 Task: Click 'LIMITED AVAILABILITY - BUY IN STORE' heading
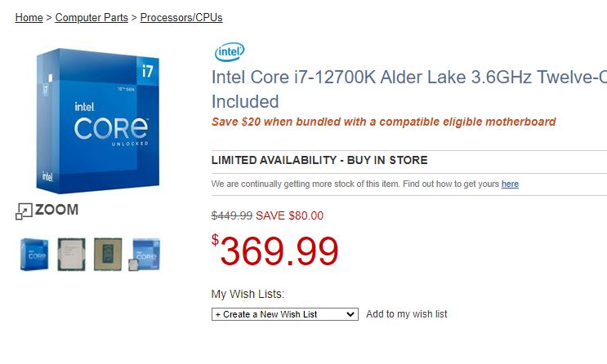coord(319,160)
